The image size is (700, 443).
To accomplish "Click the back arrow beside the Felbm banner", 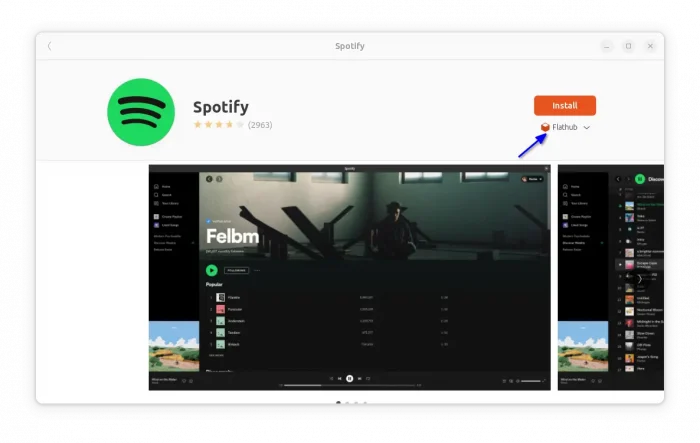I will click(209, 179).
